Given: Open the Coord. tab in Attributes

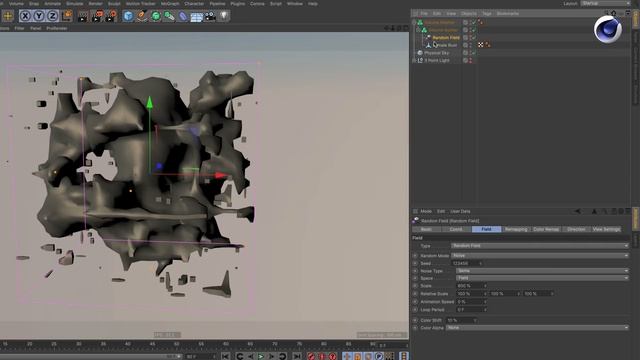Looking at the screenshot, I should (456, 229).
